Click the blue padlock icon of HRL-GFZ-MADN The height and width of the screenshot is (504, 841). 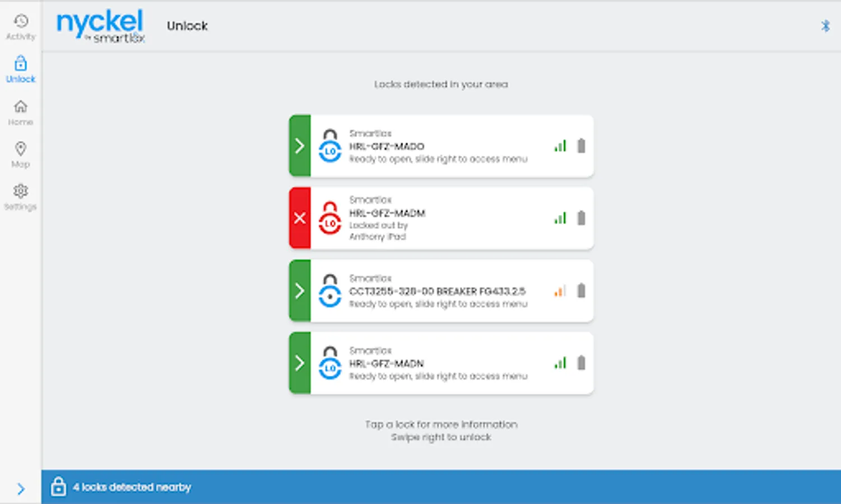point(330,363)
